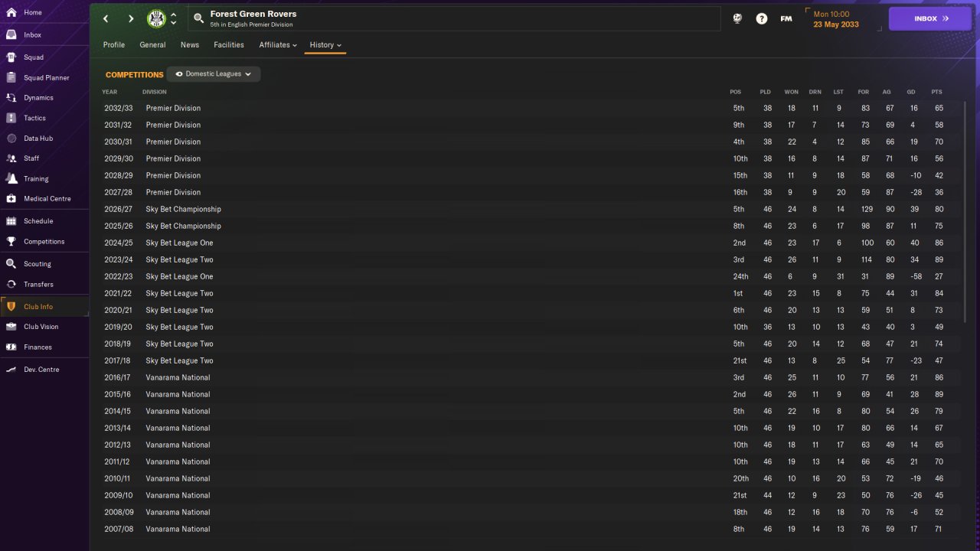Viewport: 980px width, 551px height.
Task: Select the 2022/23 season year cell
Action: tap(118, 277)
